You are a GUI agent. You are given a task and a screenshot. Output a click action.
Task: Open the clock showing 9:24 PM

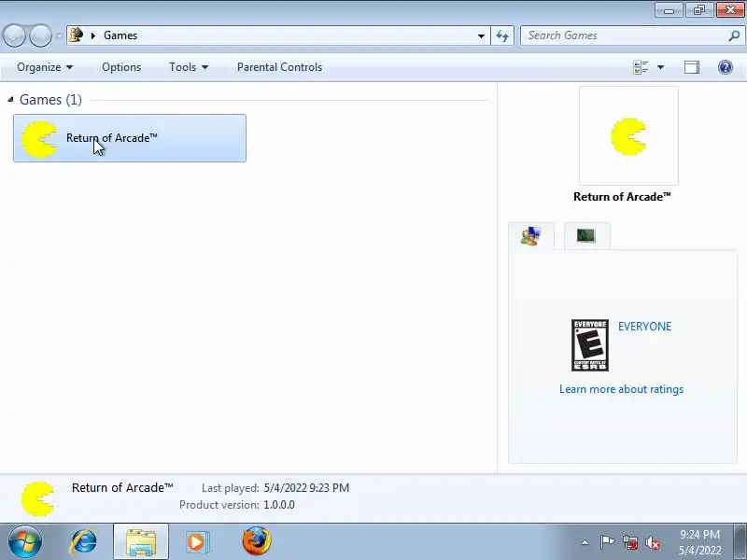(699, 542)
